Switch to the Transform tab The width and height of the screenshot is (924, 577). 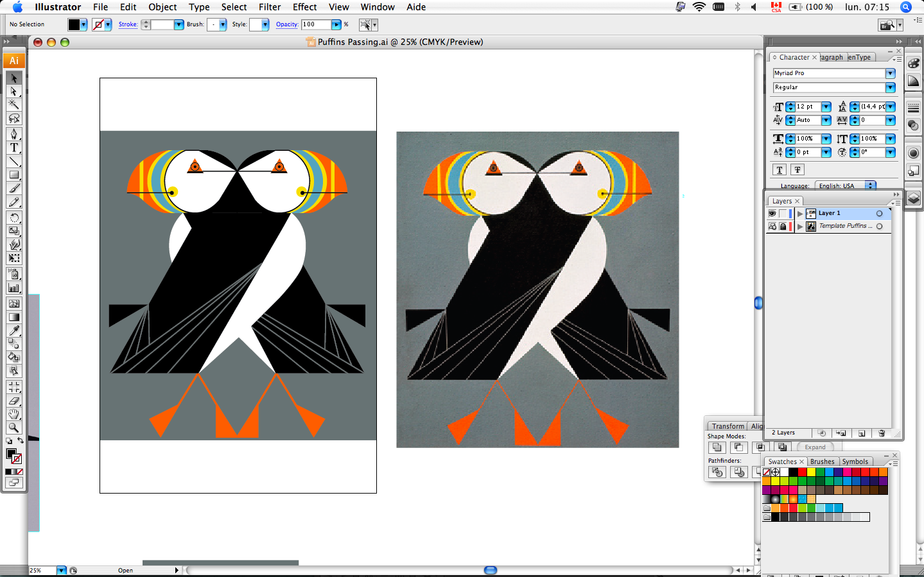point(728,426)
